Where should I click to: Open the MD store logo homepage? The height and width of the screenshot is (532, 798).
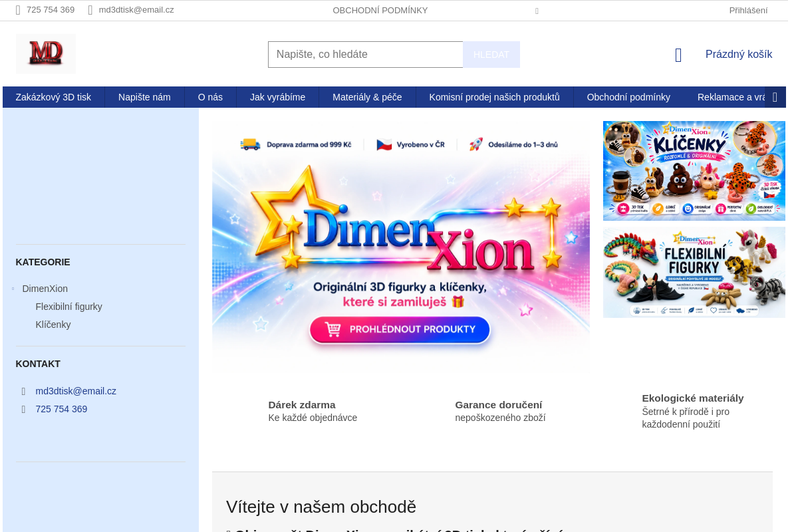[x=46, y=54]
